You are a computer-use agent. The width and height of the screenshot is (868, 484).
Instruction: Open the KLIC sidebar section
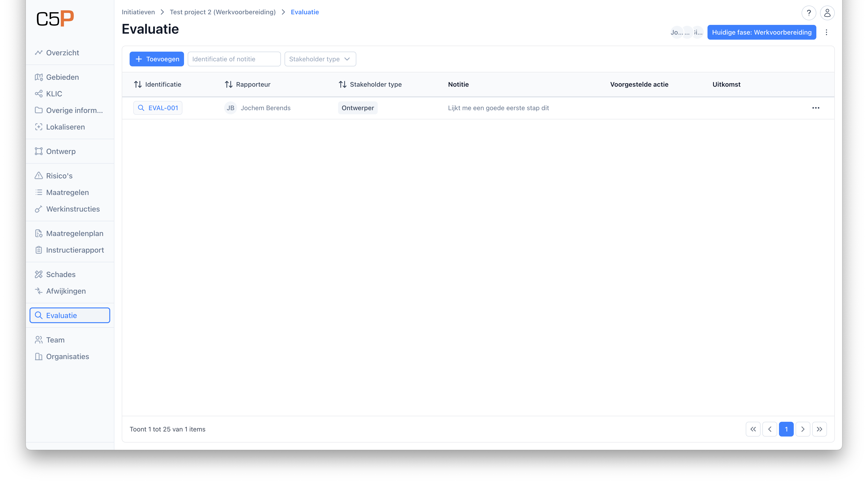(54, 94)
